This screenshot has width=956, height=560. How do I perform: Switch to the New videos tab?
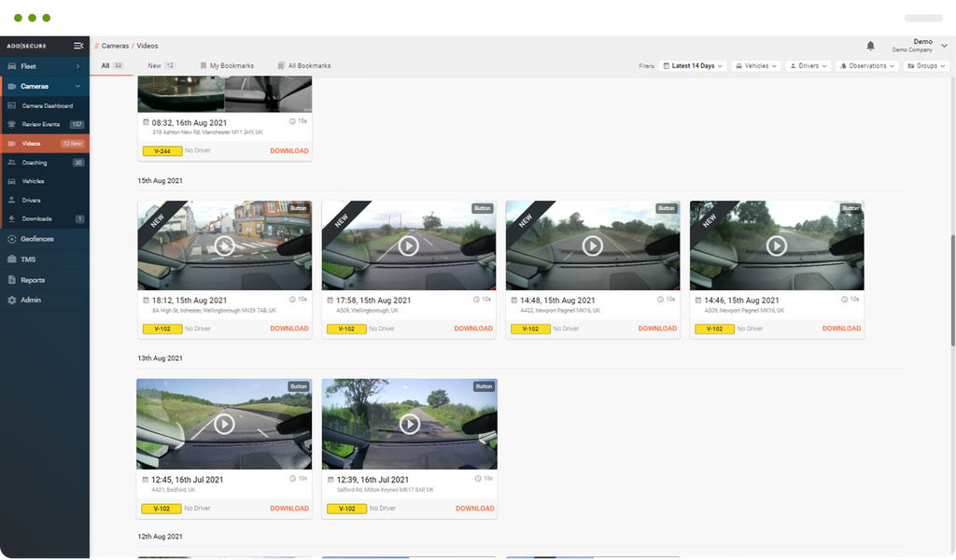pyautogui.click(x=161, y=66)
